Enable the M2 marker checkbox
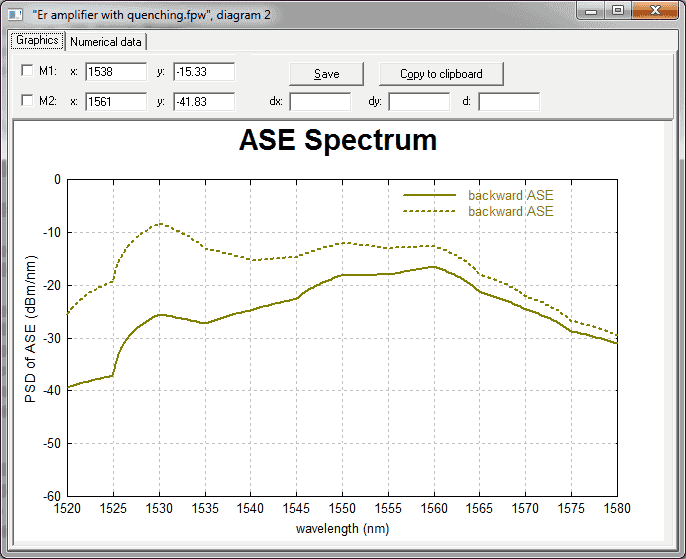This screenshot has width=686, height=559. click(x=27, y=101)
